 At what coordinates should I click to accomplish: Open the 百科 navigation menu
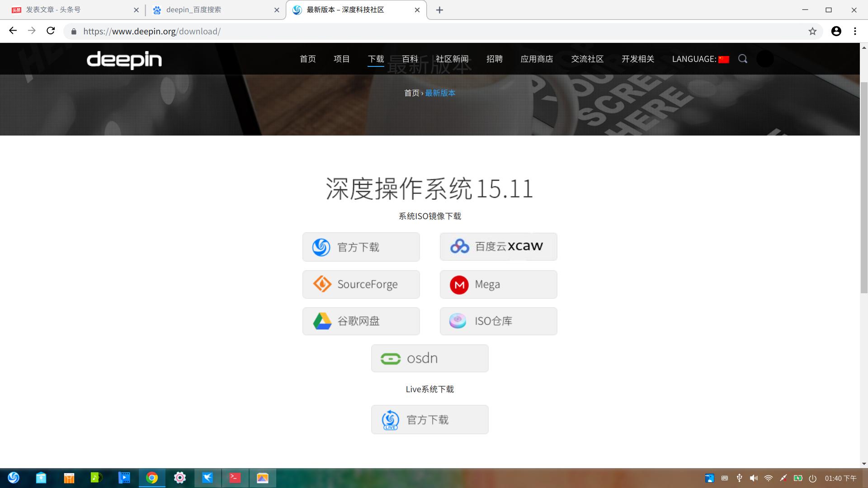click(410, 59)
